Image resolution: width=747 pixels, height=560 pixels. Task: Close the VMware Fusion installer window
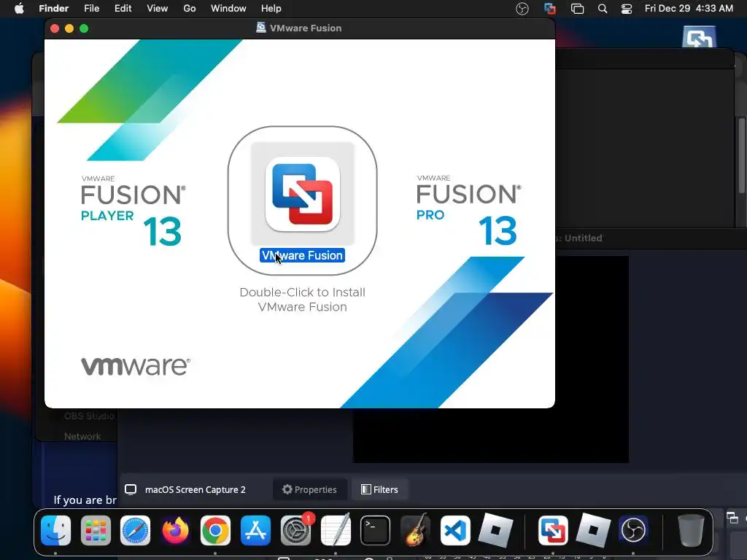55,28
